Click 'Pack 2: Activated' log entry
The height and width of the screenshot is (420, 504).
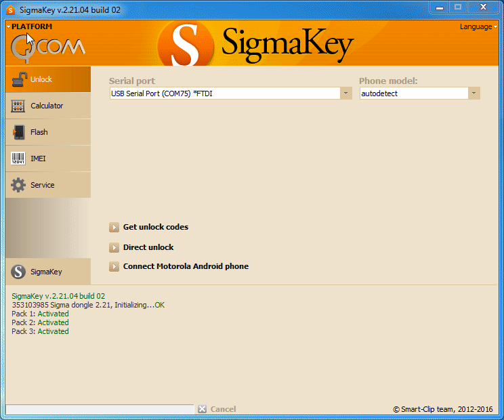pyautogui.click(x=40, y=322)
